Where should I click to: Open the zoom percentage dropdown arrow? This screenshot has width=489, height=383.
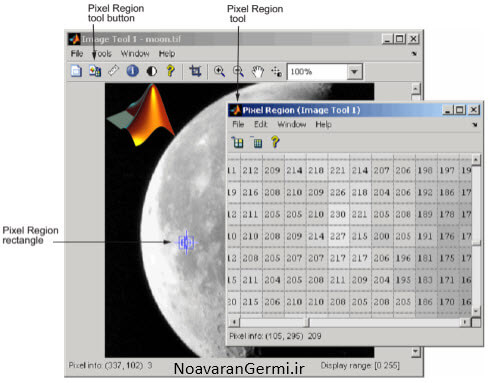354,72
